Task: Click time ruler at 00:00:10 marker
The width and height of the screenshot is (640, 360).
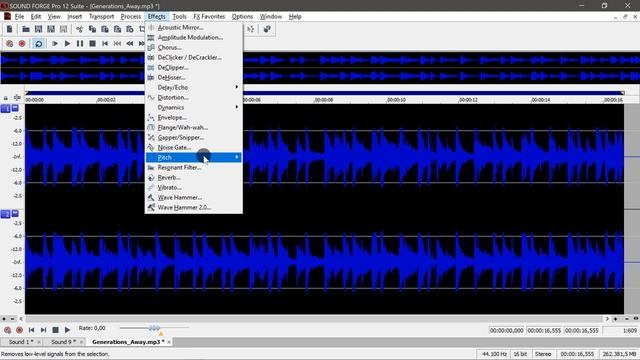Action: point(396,100)
